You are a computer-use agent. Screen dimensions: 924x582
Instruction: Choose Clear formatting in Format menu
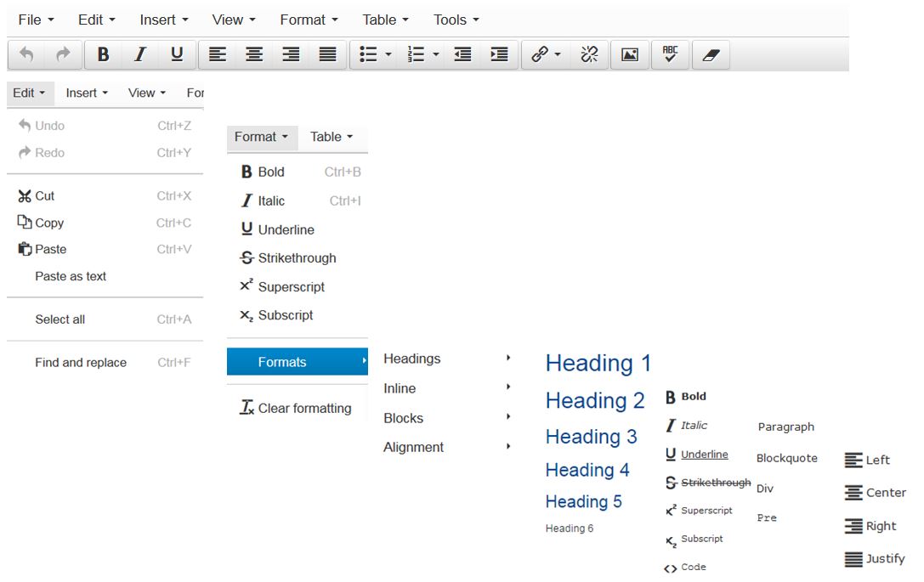(298, 408)
